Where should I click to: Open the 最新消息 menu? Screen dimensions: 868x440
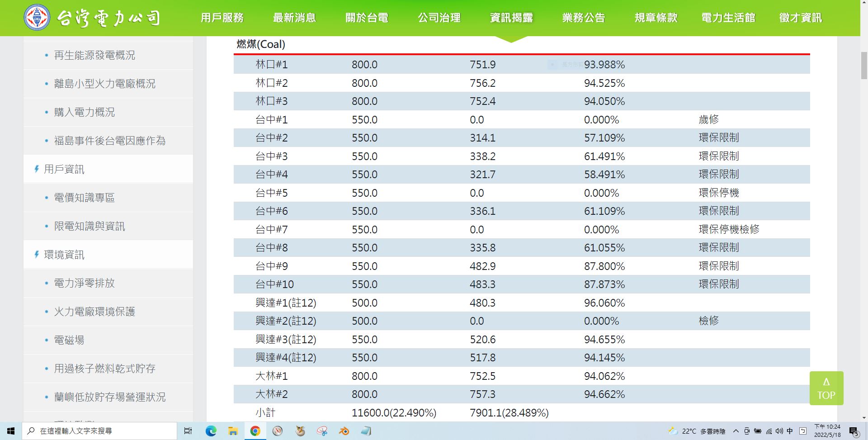coord(294,18)
